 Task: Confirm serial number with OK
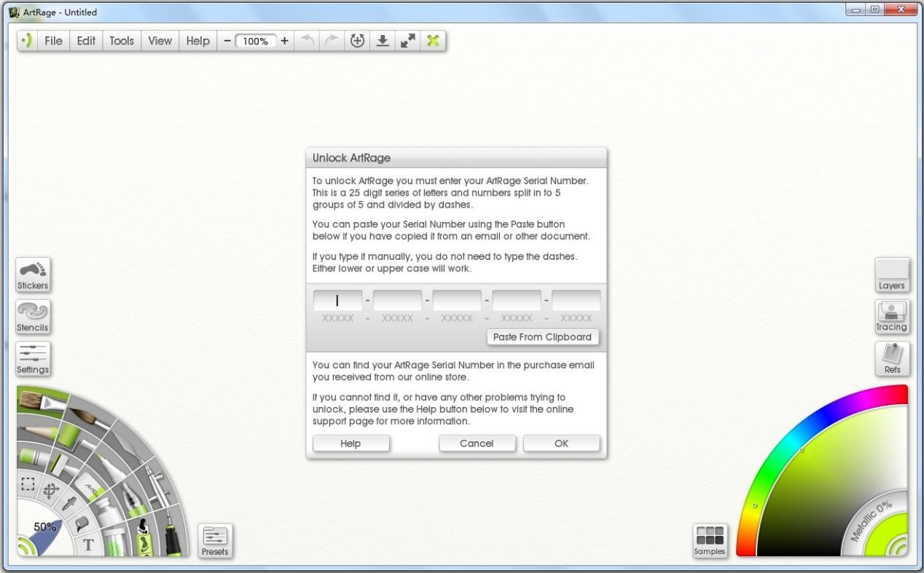[x=561, y=443]
